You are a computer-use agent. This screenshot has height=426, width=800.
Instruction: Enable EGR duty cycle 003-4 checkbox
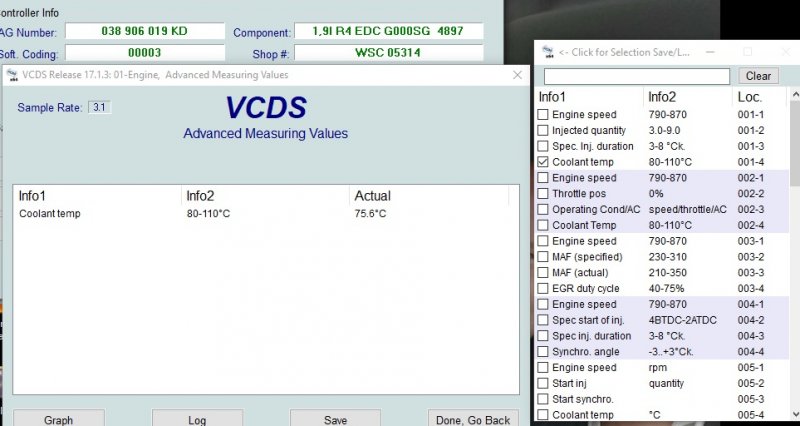click(x=543, y=289)
